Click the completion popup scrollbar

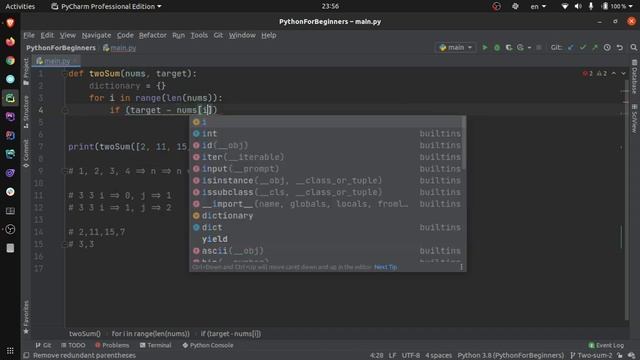[464, 143]
